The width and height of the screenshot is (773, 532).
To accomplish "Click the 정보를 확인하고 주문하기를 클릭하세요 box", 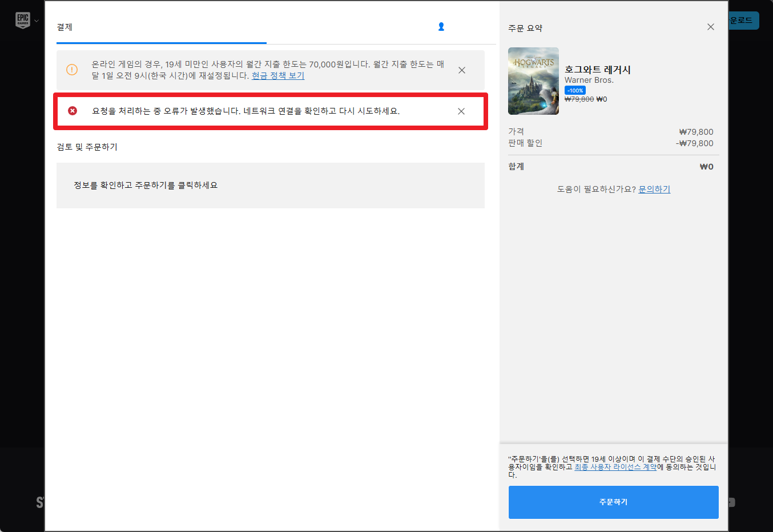I will pos(271,186).
